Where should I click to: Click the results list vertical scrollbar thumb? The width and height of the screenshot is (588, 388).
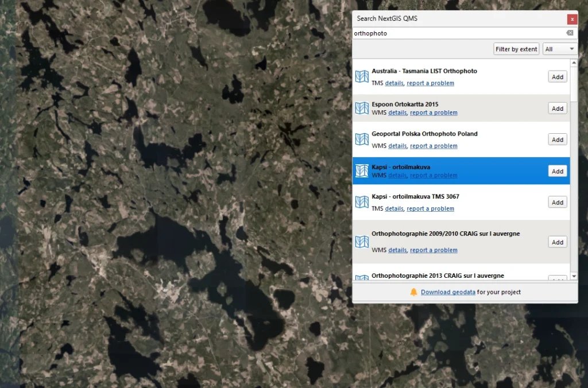(x=574, y=84)
